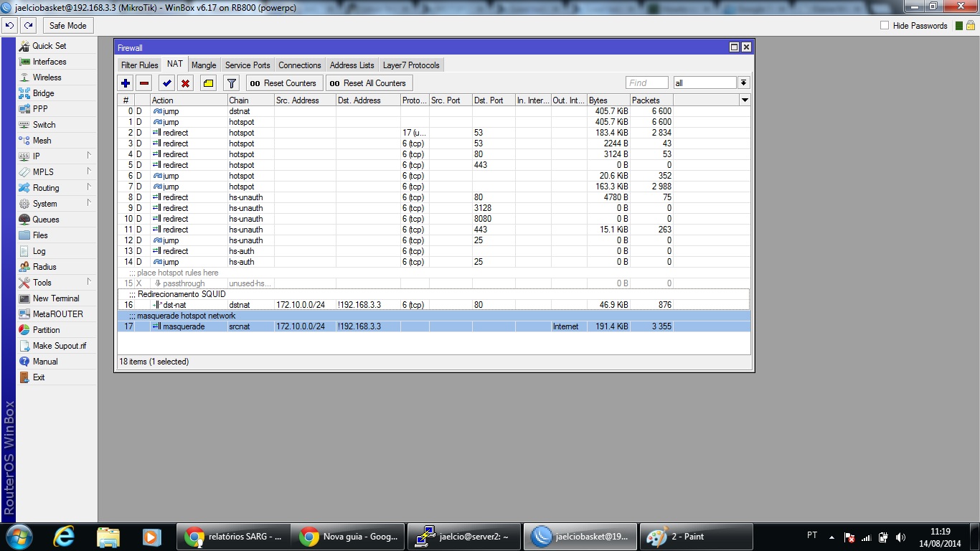Sort by the Action column header
The height and width of the screenshot is (551, 980).
[189, 100]
